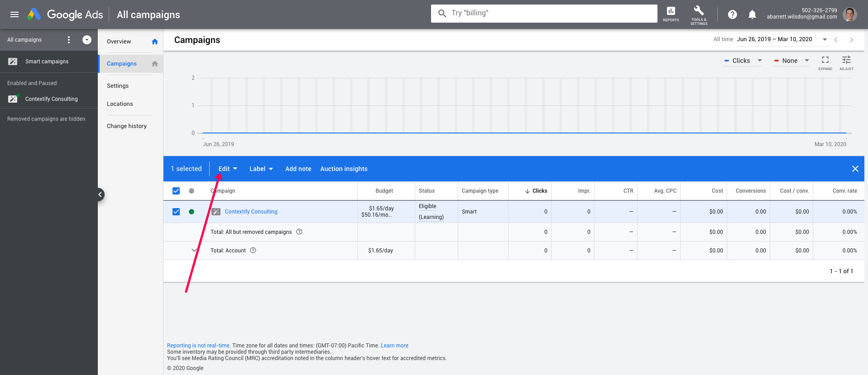The width and height of the screenshot is (868, 375).
Task: Close the blue selection action bar
Action: [x=855, y=169]
